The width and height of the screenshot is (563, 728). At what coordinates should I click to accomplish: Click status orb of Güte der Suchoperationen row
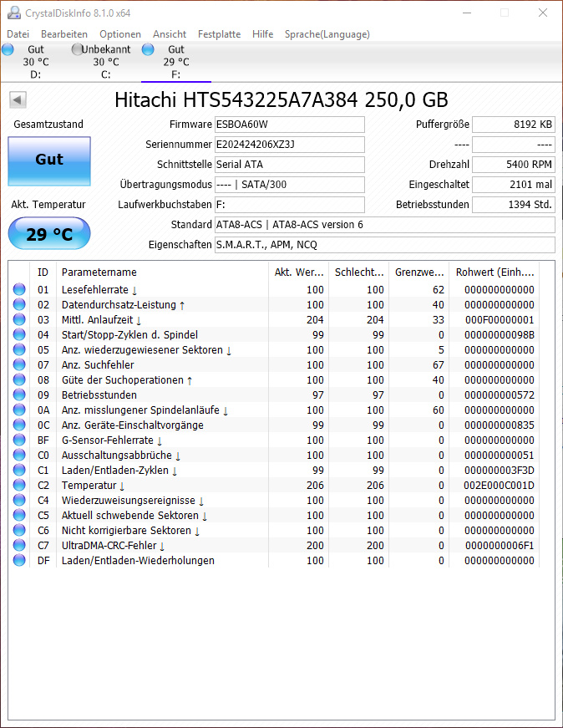coord(19,379)
